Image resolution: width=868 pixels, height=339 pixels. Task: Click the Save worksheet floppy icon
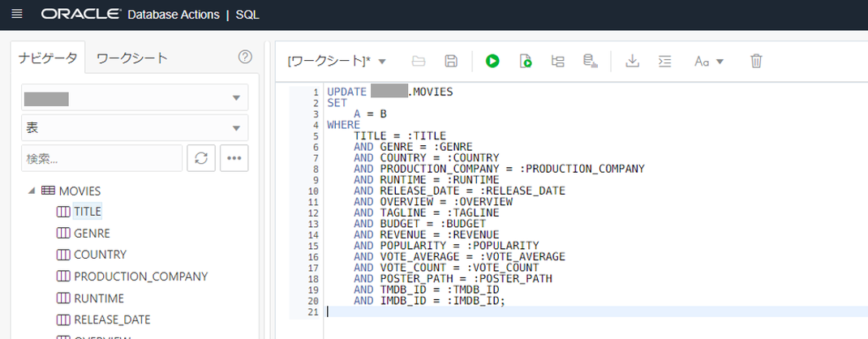tap(451, 61)
